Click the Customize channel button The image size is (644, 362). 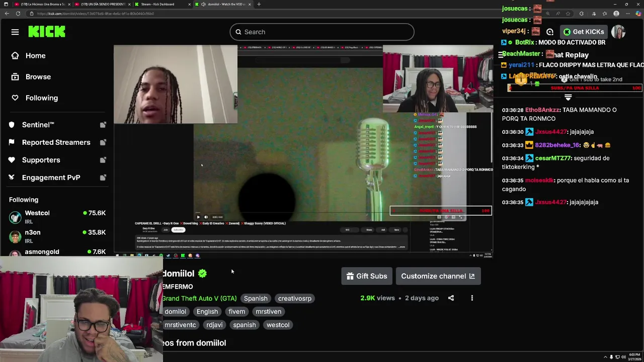point(438,276)
